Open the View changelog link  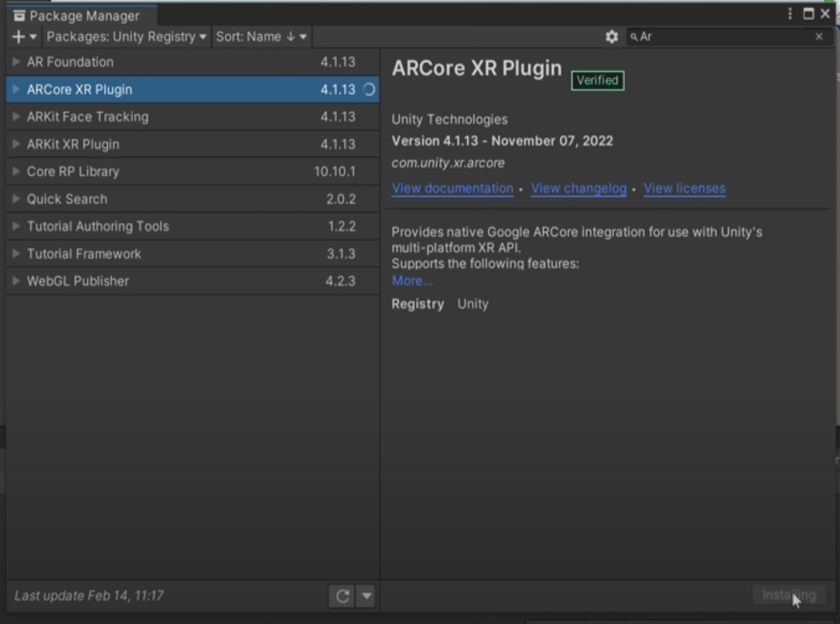(579, 188)
